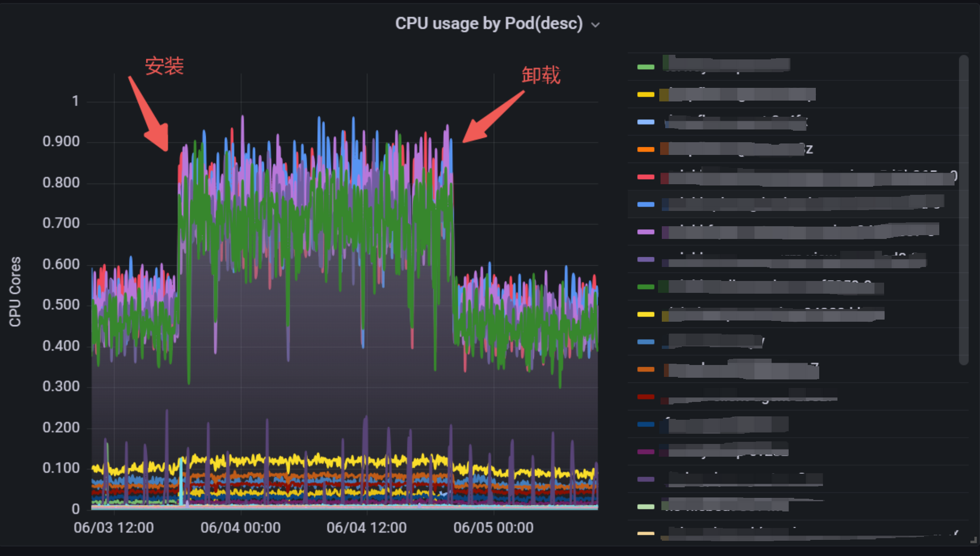Image resolution: width=980 pixels, height=556 pixels.
Task: Click the dark red legend series color icon
Action: pyautogui.click(x=646, y=397)
